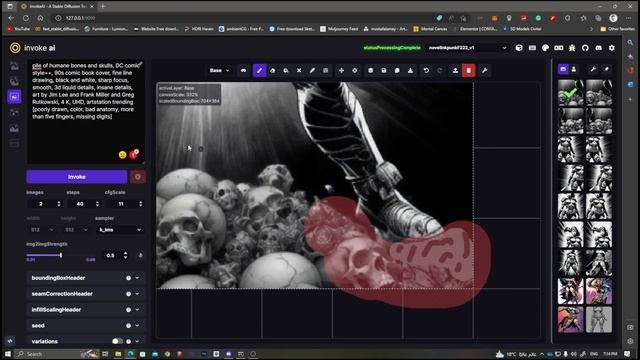
Task: Click the red Clear canvas trash icon
Action: [469, 71]
